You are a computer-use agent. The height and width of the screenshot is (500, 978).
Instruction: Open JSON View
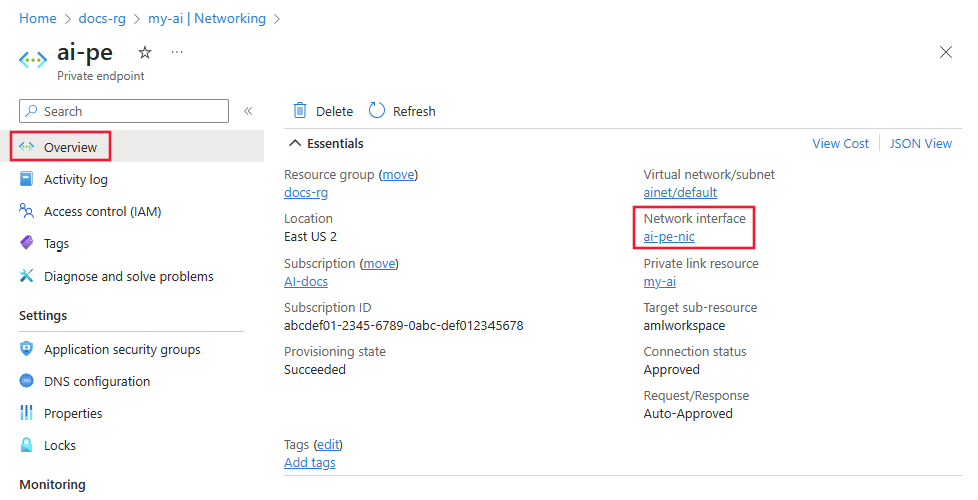(x=921, y=143)
